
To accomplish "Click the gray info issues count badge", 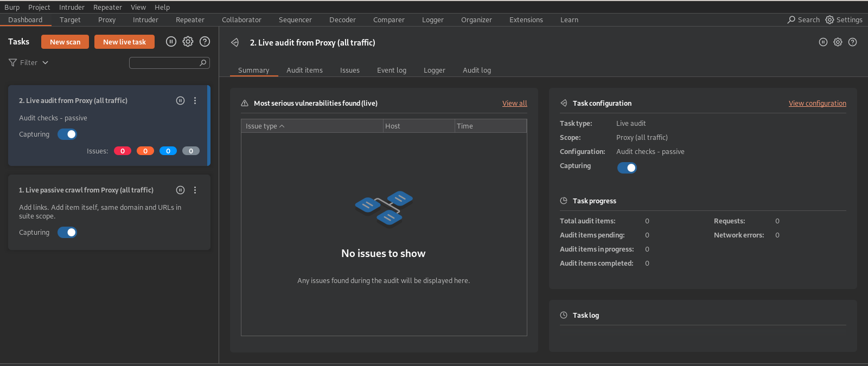I will point(191,151).
